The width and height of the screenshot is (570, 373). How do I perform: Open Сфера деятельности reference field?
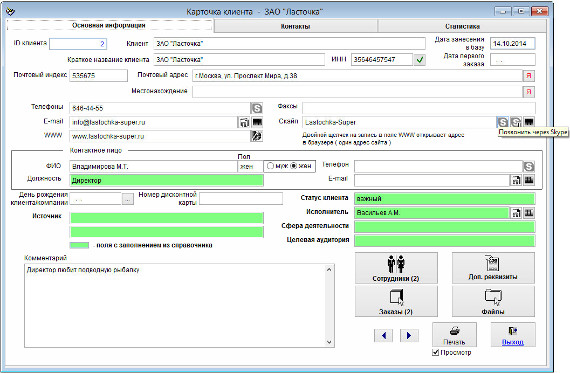point(445,226)
